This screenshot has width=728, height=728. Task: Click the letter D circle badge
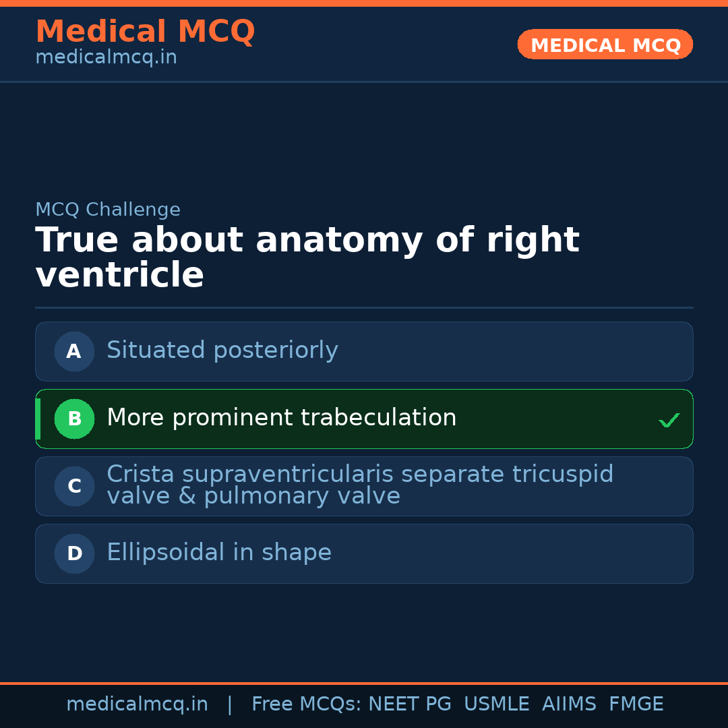click(x=74, y=553)
